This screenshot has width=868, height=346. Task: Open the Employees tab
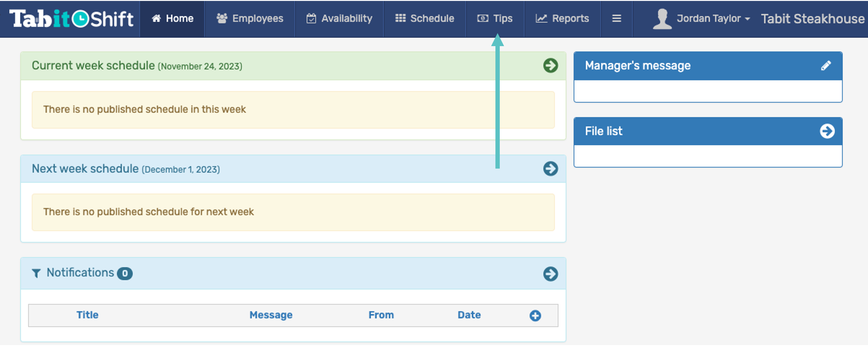250,18
